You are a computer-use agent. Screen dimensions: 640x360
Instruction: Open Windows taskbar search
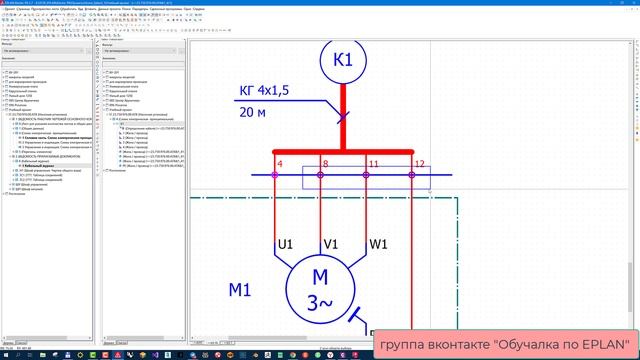(x=18, y=355)
